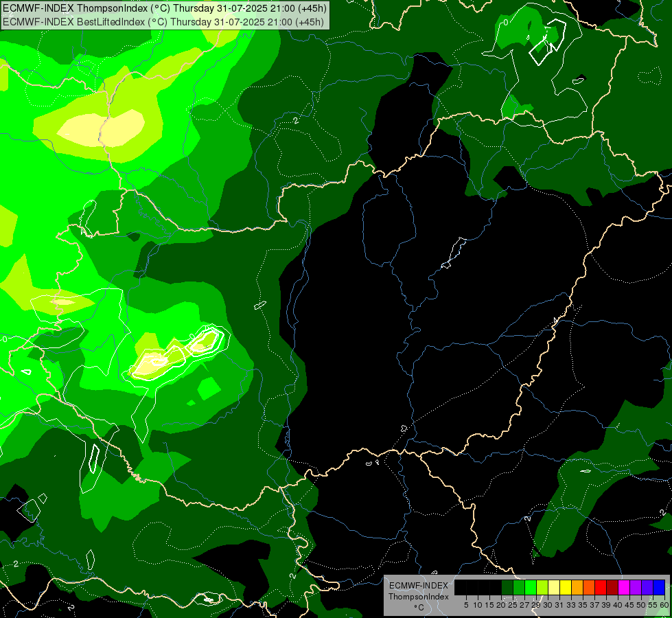The image size is (672, 618).
Task: Click the violet 50–55 legend swatch
Action: point(647,587)
